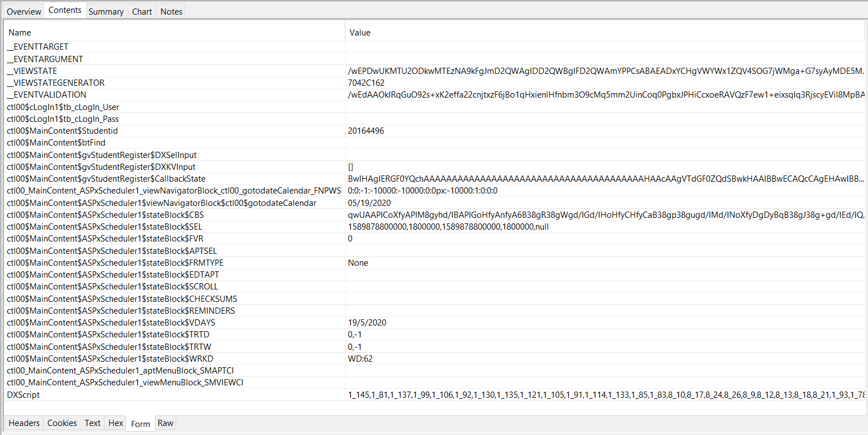Show the Headers view tab

24,423
